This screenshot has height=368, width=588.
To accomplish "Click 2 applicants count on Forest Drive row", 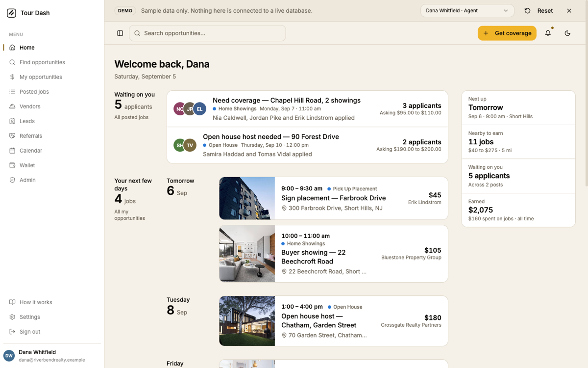I will [422, 142].
